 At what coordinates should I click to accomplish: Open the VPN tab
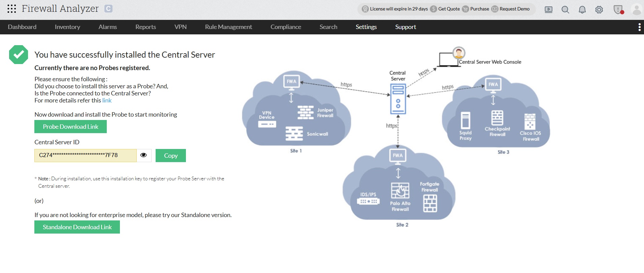(x=181, y=27)
